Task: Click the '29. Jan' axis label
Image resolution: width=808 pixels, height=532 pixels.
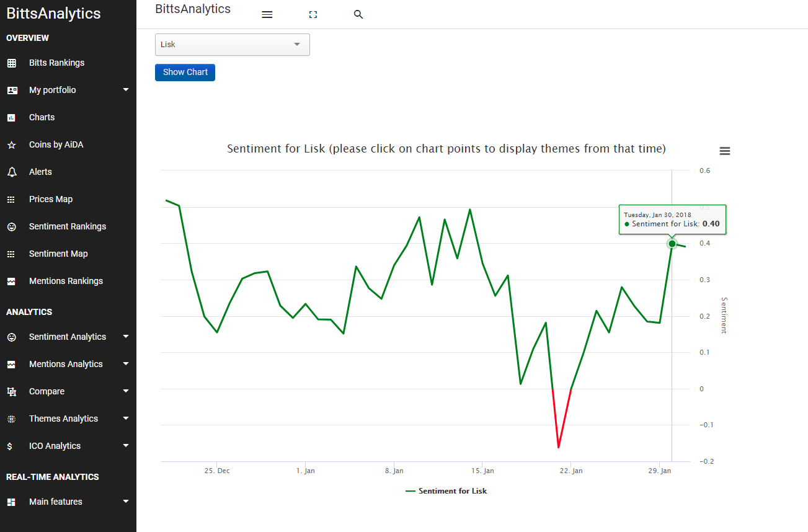Action: (x=660, y=471)
